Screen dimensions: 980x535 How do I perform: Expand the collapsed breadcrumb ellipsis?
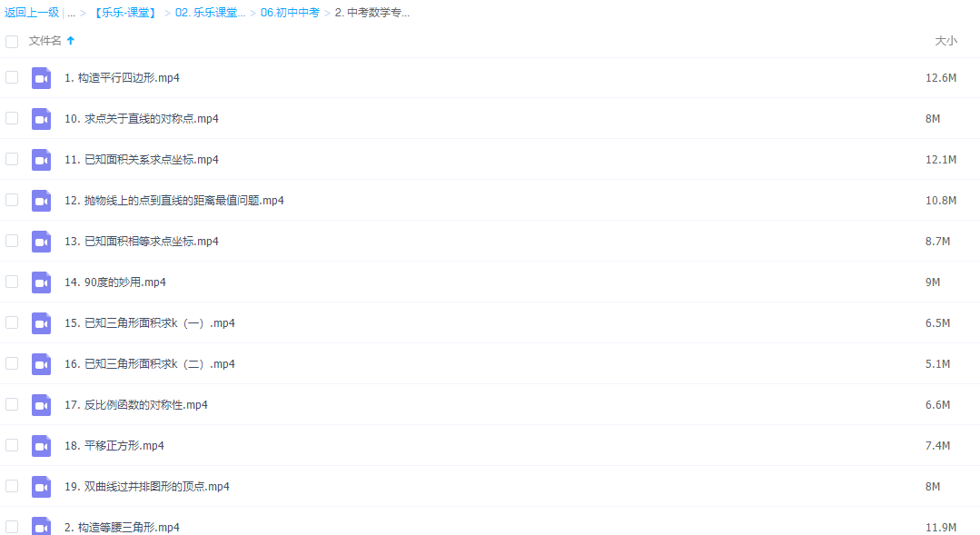[x=71, y=13]
